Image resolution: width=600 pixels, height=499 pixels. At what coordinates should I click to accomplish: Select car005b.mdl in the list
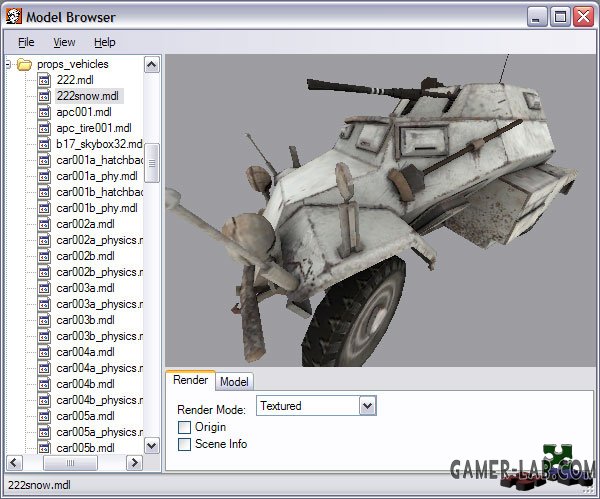point(85,448)
